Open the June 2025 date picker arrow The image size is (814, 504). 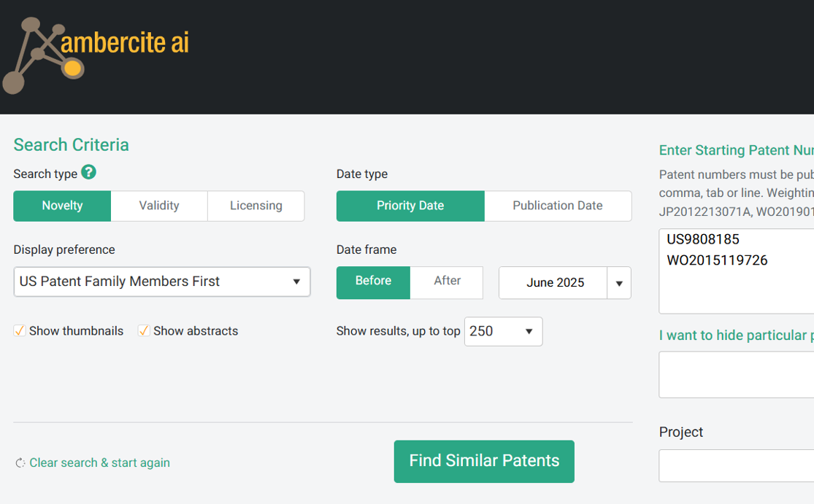pos(619,283)
